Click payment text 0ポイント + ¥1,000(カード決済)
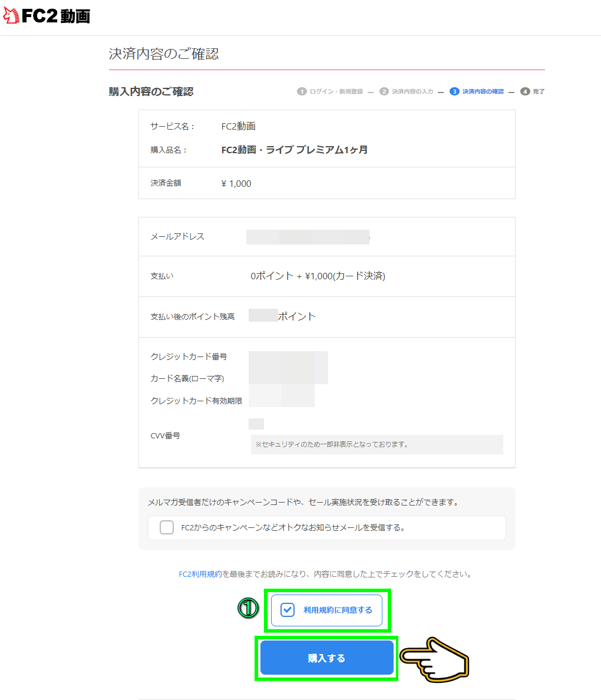This screenshot has height=700, width=601. (x=318, y=276)
